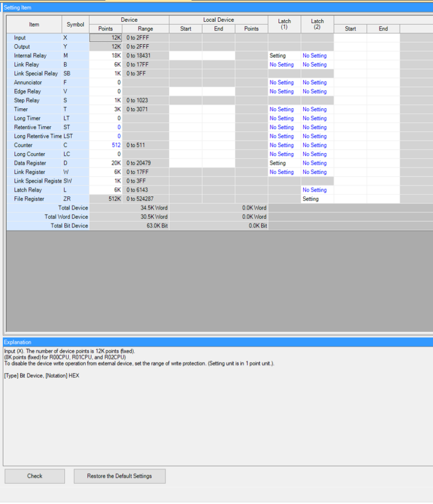This screenshot has width=433, height=504.
Task: Click the Check button
Action: (34, 476)
